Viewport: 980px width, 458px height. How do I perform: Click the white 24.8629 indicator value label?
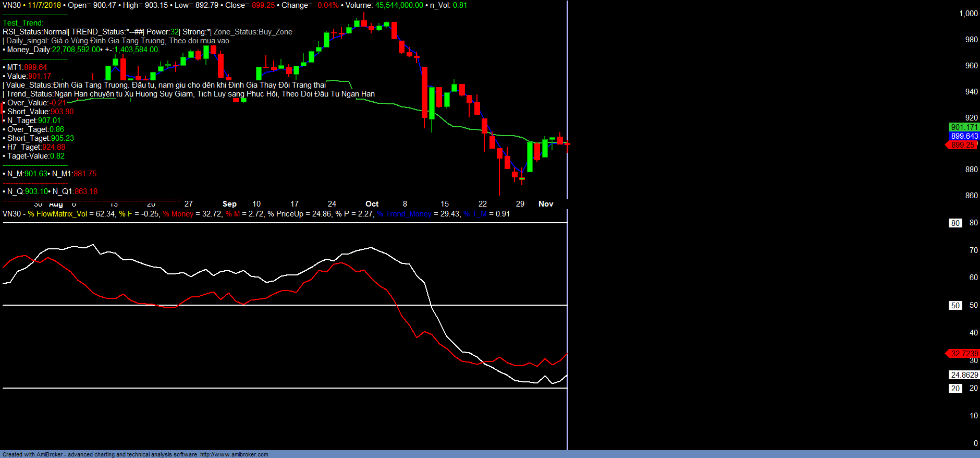(964, 375)
